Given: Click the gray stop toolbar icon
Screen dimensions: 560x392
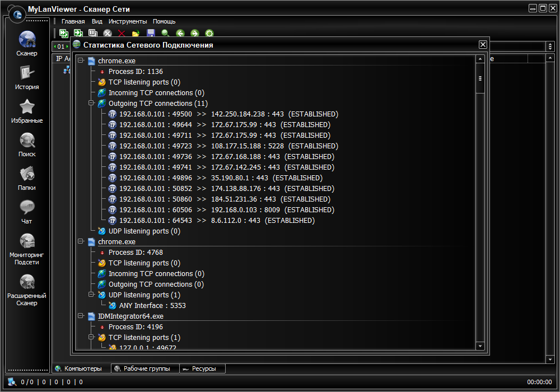Looking at the screenshot, I should pos(108,33).
